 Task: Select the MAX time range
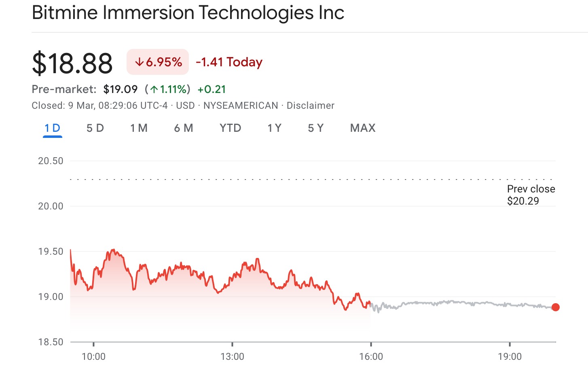coord(363,128)
